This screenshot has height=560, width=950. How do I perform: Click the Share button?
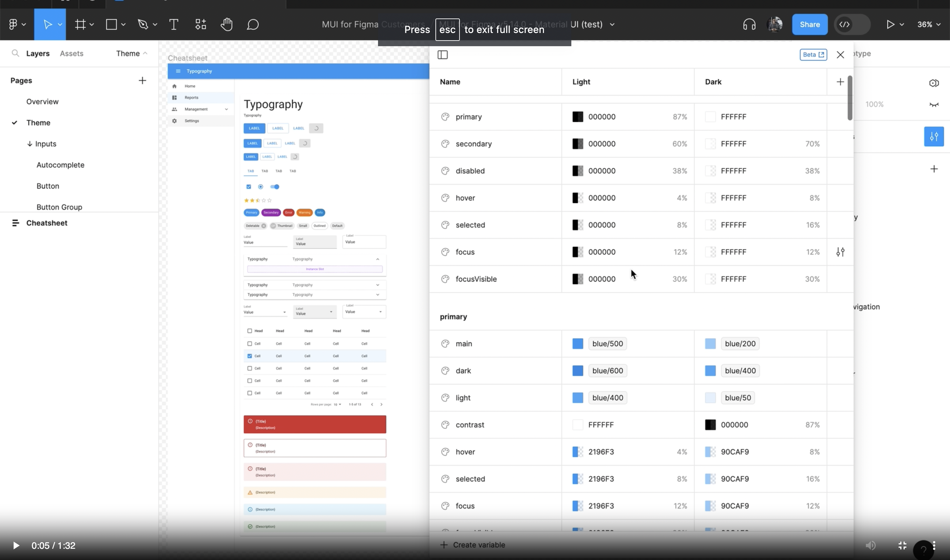click(x=809, y=24)
